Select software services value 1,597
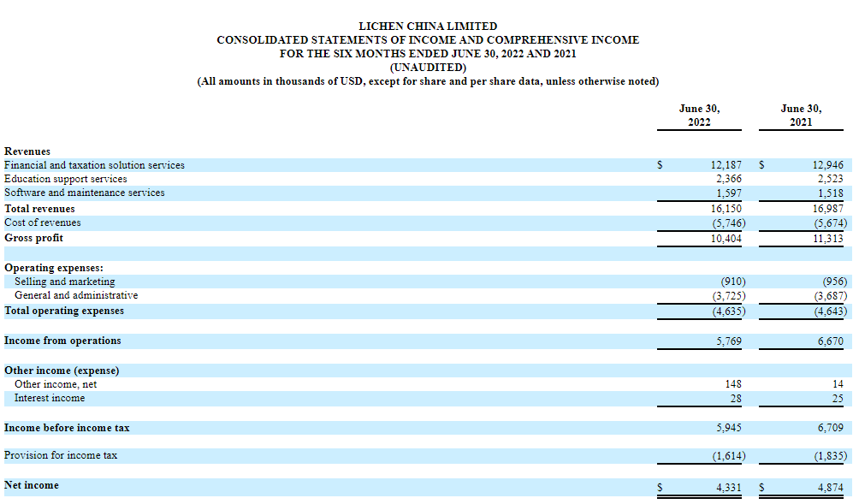The height and width of the screenshot is (504, 853). 728,193
